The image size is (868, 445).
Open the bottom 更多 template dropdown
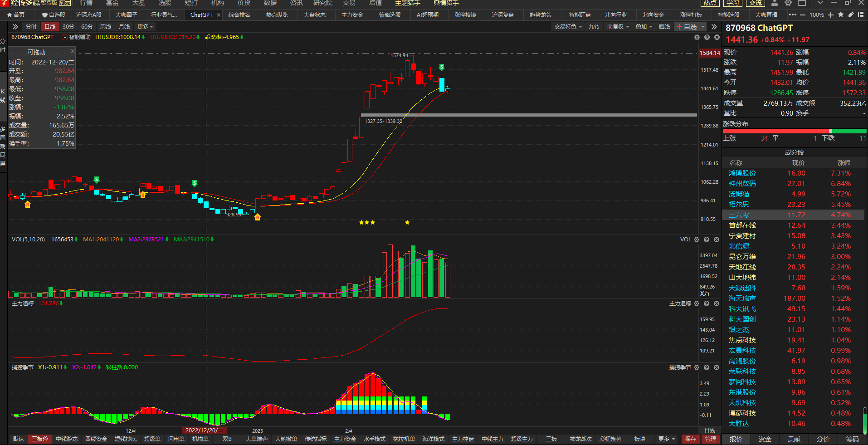[667, 439]
